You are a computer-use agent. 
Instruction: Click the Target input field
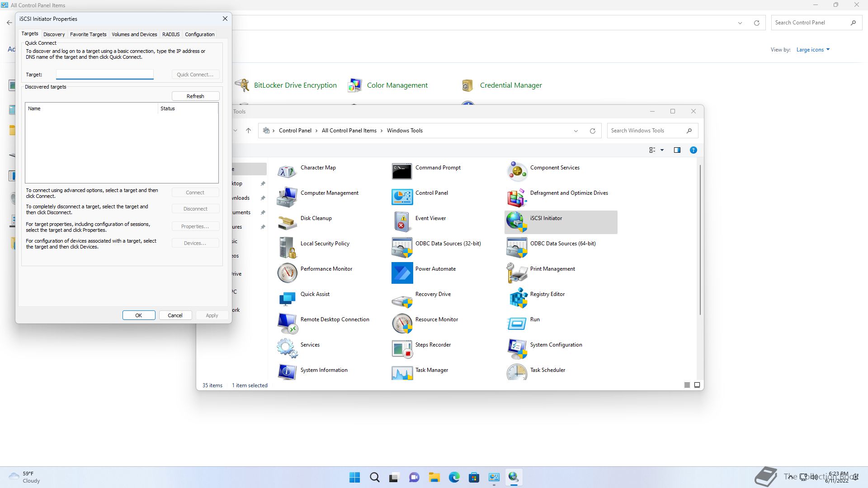(x=105, y=75)
